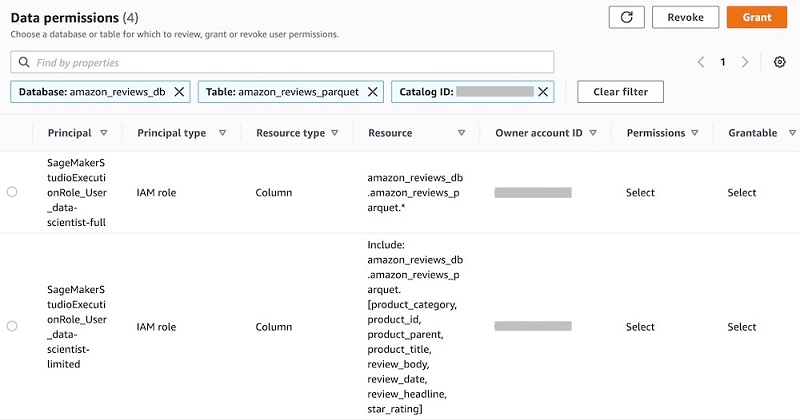Click the Principal column header
This screenshot has height=420, width=800.
pyautogui.click(x=69, y=133)
